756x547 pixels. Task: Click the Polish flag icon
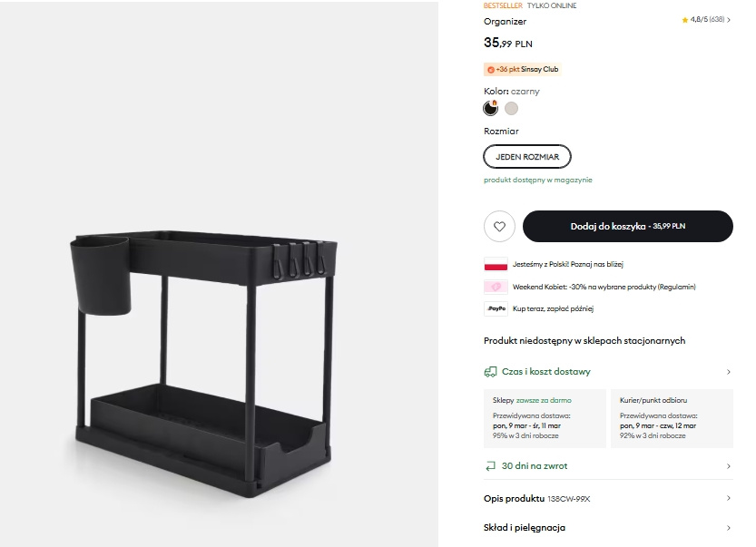496,265
